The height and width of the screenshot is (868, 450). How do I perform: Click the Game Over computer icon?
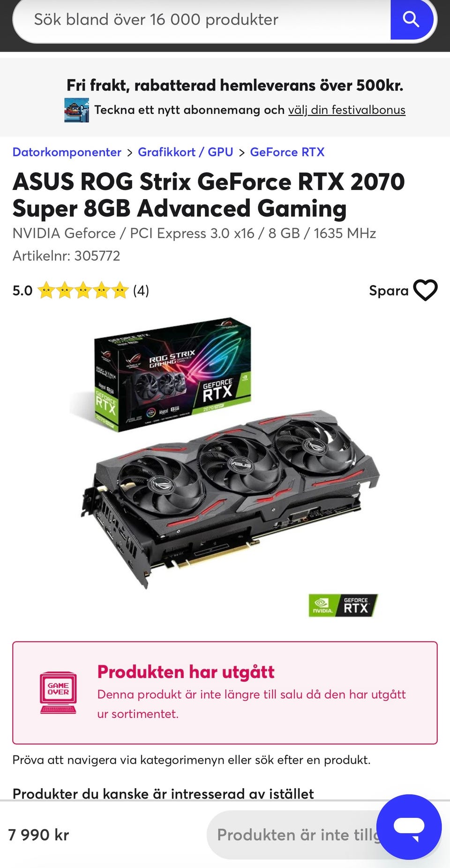point(58,692)
